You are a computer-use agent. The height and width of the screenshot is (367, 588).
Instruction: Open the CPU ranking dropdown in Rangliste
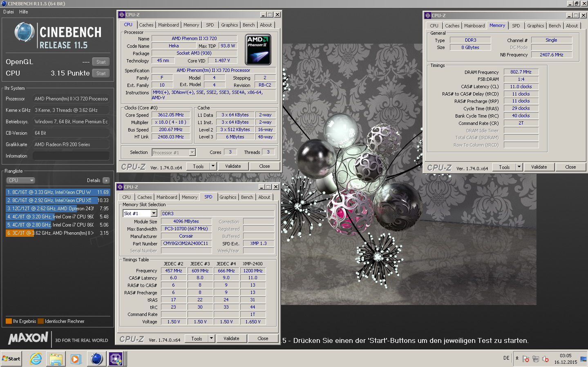tap(20, 180)
